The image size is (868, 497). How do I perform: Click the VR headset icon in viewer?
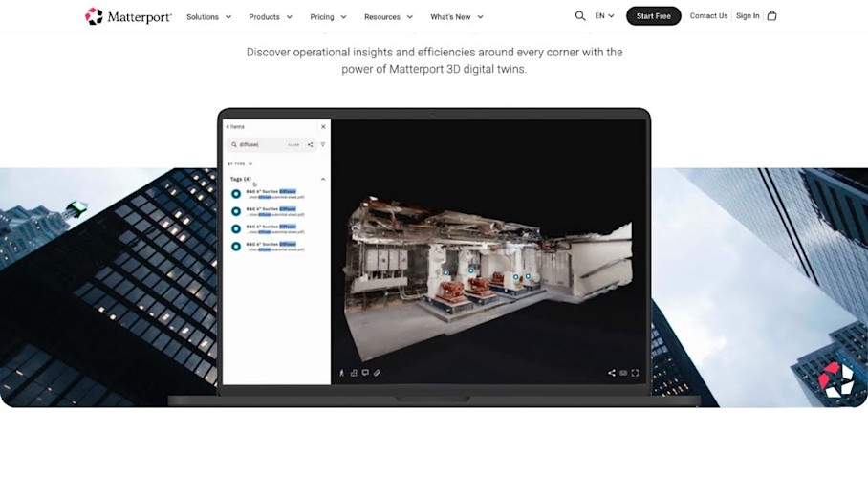623,373
